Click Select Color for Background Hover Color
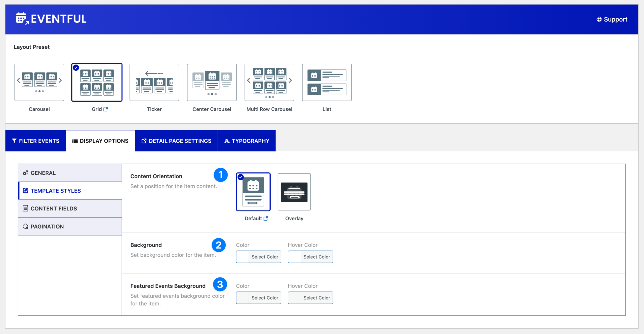The width and height of the screenshot is (644, 334). (x=317, y=257)
